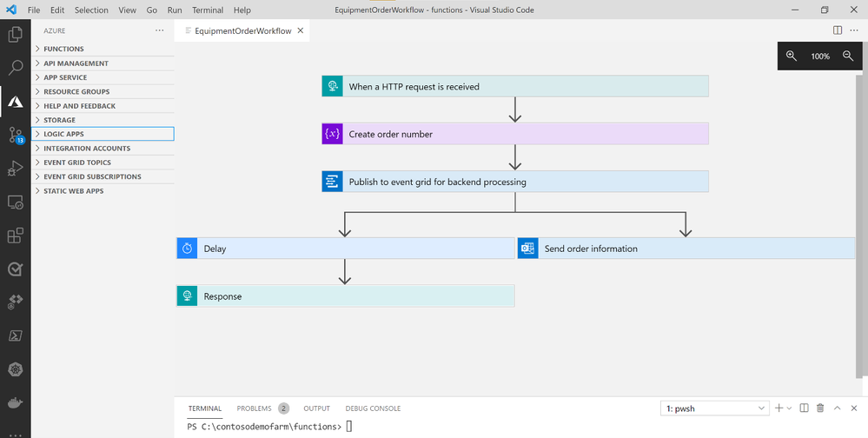Screen dimensions: 868x438
Task: Click the Create order number variable icon
Action: click(x=332, y=134)
